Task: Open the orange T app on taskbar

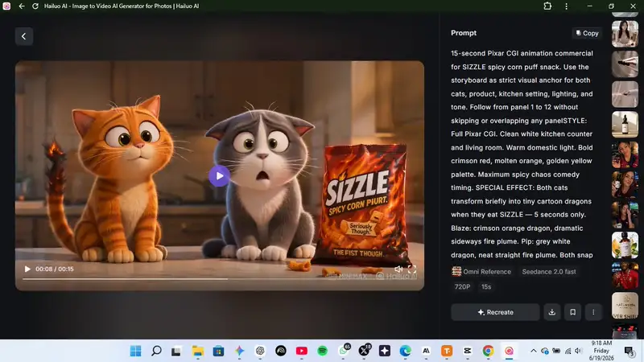Action: click(447, 351)
